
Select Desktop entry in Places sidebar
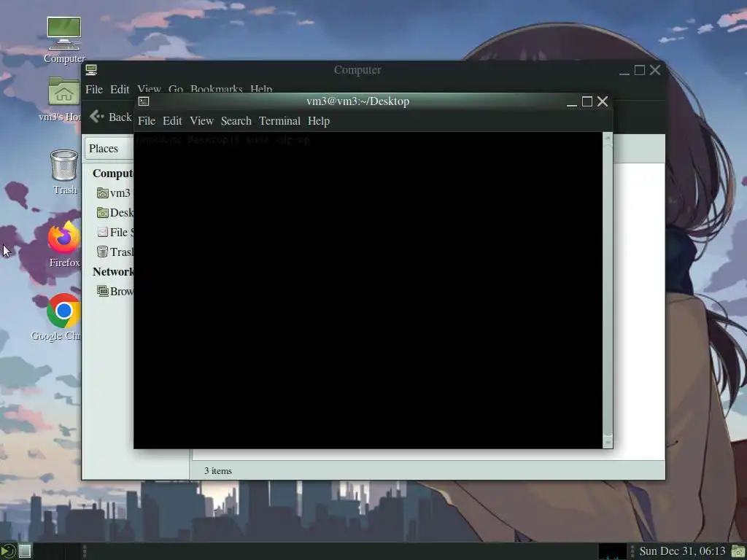click(x=115, y=212)
